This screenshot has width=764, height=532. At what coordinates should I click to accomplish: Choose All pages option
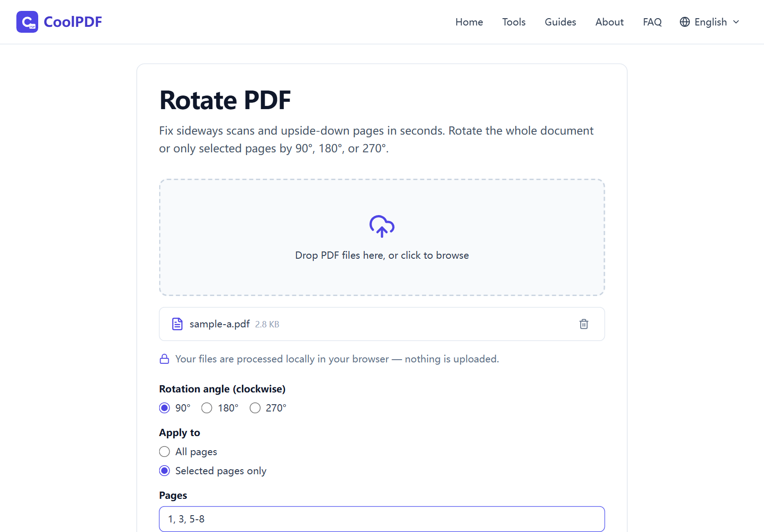(165, 452)
